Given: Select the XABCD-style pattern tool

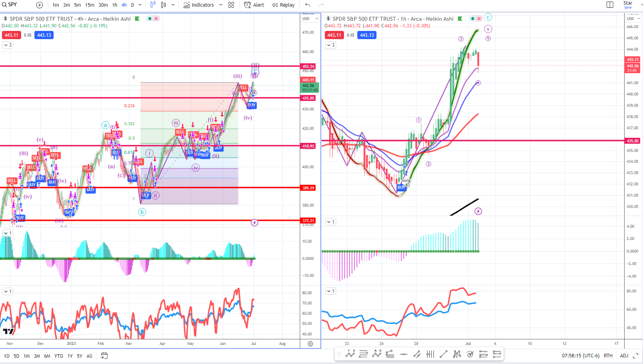Looking at the screenshot, I should (x=457, y=354).
